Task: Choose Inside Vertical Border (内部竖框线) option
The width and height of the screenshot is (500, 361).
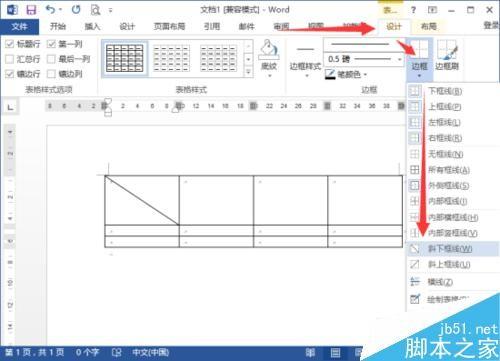Action: (x=453, y=233)
